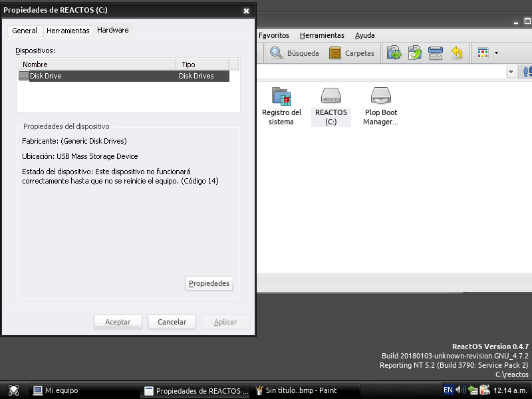Open the volume speaker tray icon

pos(460,390)
